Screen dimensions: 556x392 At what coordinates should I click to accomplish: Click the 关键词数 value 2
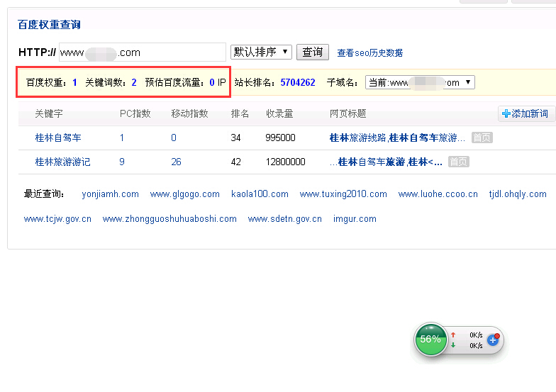(133, 82)
